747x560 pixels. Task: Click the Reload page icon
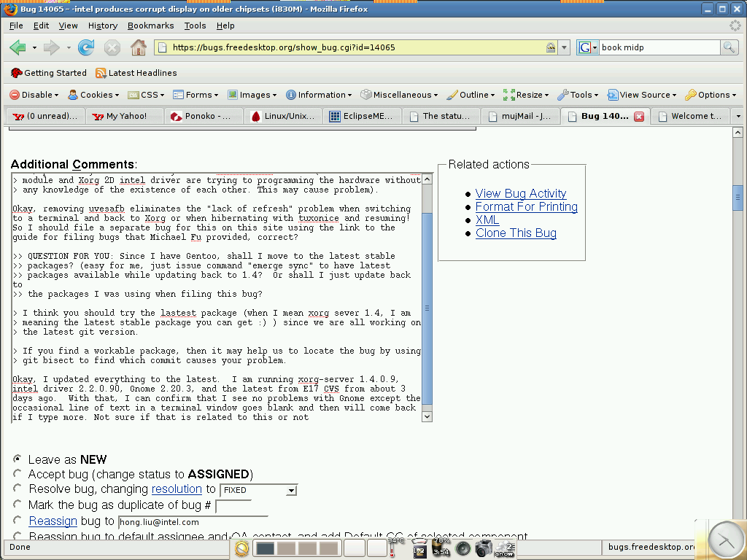(86, 48)
